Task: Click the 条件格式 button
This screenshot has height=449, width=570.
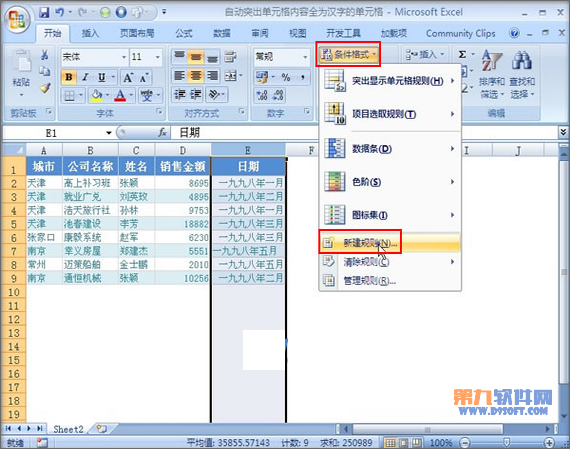Action: click(x=348, y=55)
